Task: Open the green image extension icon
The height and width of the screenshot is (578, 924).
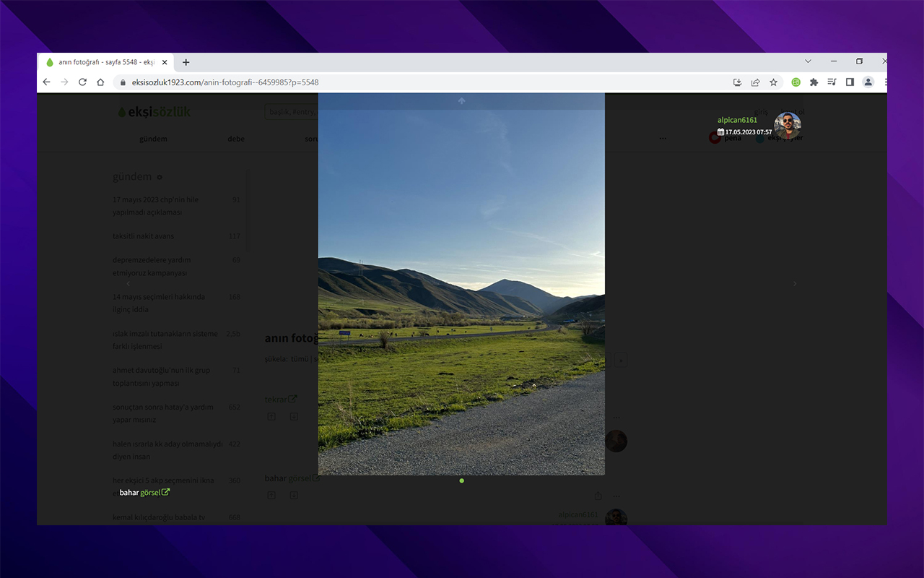Action: point(796,82)
